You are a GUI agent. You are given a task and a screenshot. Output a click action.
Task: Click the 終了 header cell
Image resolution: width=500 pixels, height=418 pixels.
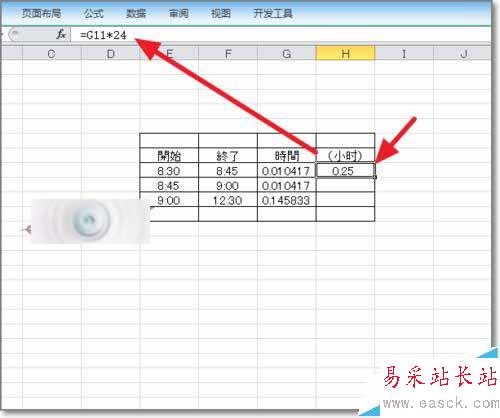coord(228,155)
